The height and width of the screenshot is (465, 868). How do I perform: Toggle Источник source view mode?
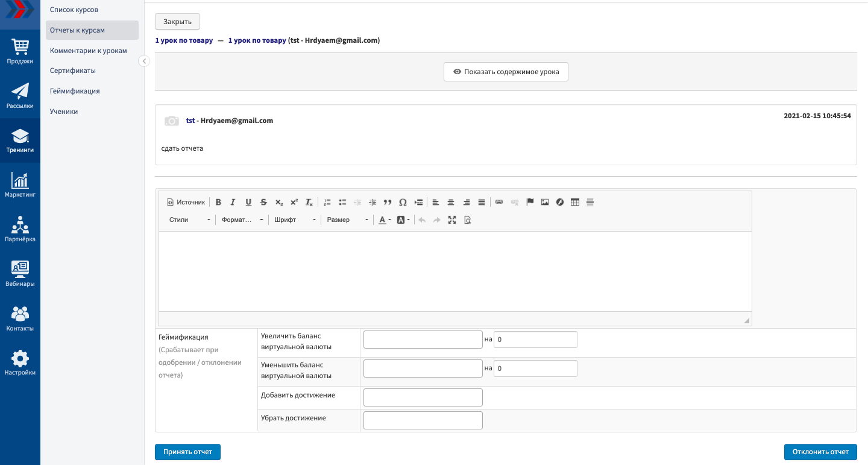[x=186, y=202]
